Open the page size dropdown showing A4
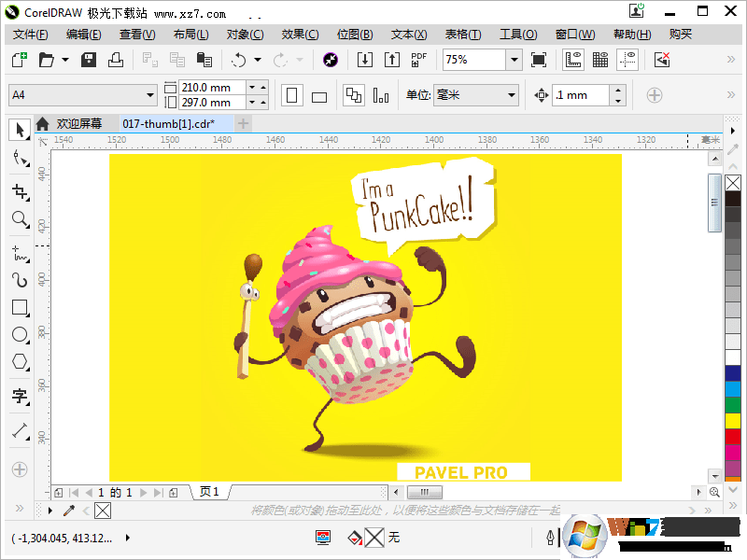 tap(82, 95)
